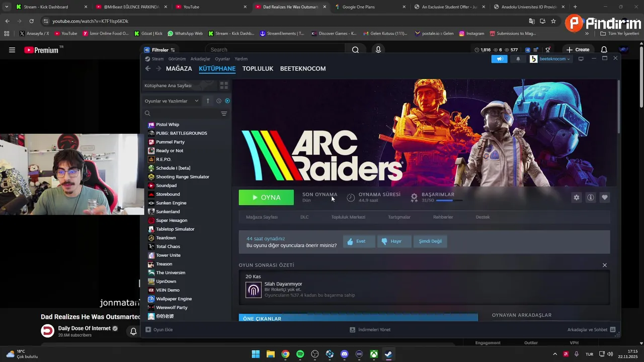Open Filtreler extension button
644x362 pixels.
[x=159, y=50]
